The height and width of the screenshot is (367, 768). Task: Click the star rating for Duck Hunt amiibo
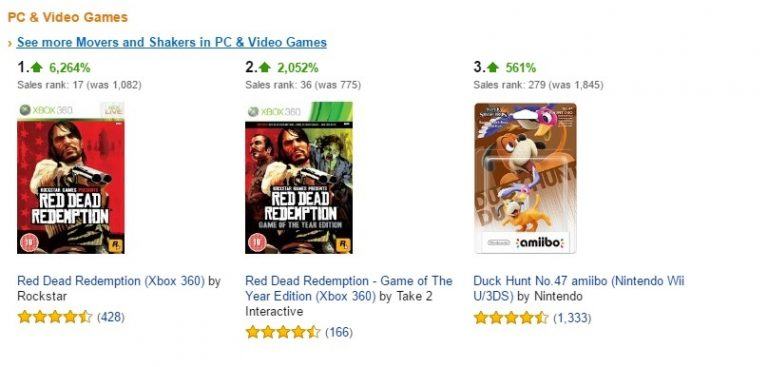click(511, 318)
